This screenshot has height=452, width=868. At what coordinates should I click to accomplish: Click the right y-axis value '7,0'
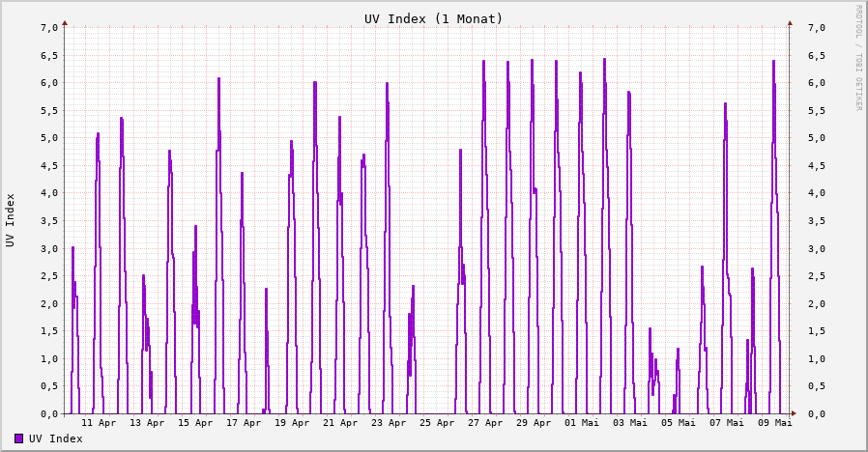[817, 28]
